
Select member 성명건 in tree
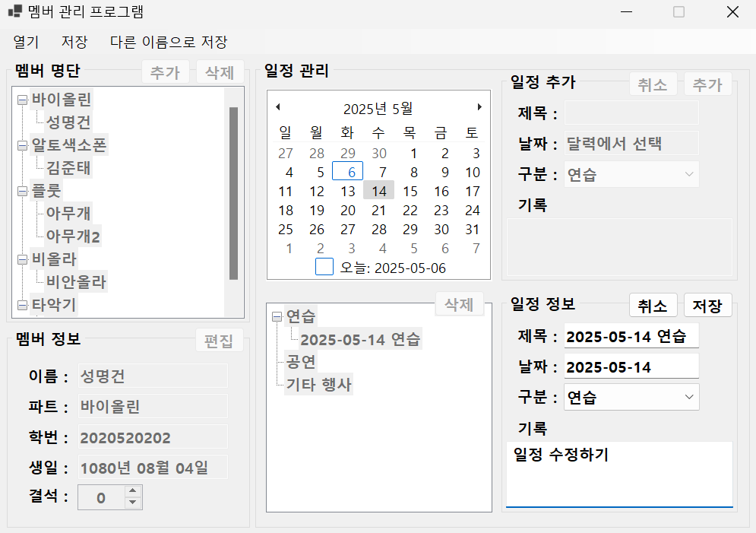(68, 122)
